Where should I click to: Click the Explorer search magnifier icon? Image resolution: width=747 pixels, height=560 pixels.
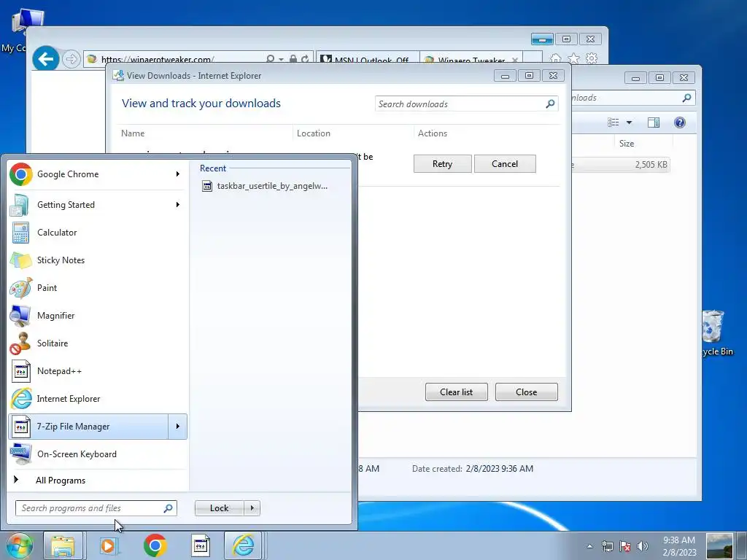coord(686,98)
